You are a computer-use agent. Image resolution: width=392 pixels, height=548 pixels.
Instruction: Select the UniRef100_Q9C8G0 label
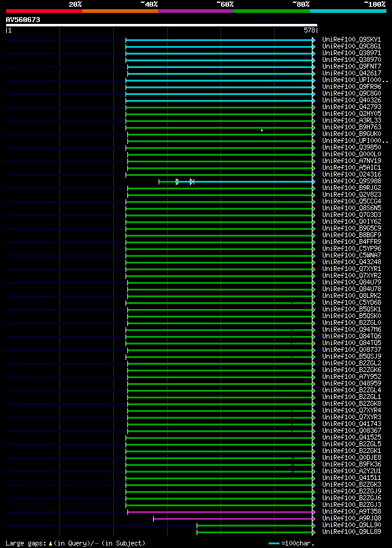(x=352, y=94)
